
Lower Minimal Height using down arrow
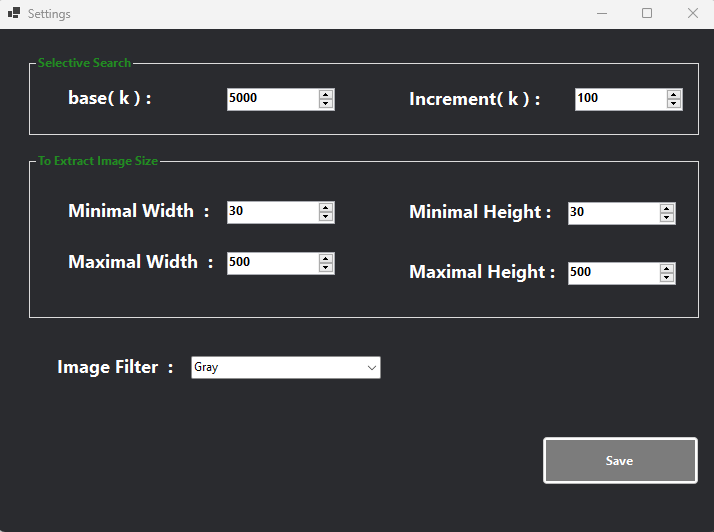click(667, 218)
